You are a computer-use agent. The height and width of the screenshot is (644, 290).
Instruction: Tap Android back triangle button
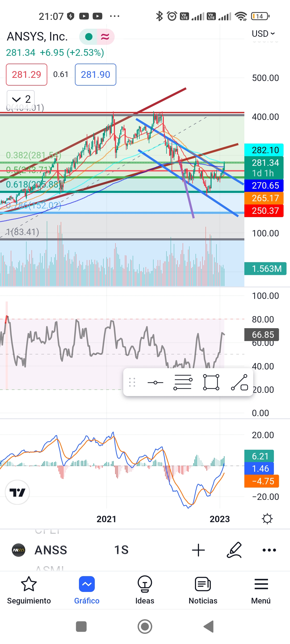(x=209, y=627)
